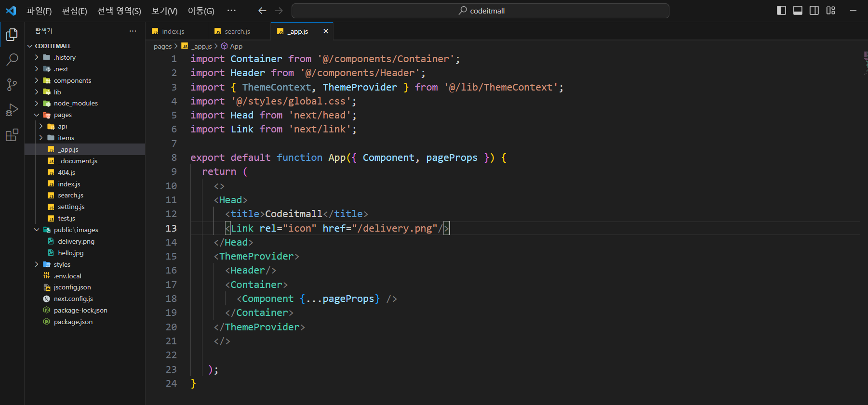Open the 파일(F) menu
This screenshot has width=868, height=405.
(39, 11)
